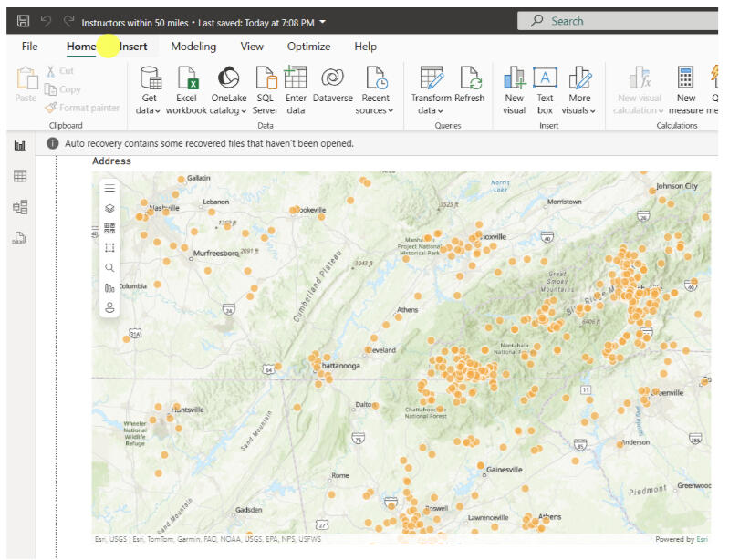Viewport: 729px width, 560px height.
Task: Insert a New visual
Action: [x=515, y=89]
